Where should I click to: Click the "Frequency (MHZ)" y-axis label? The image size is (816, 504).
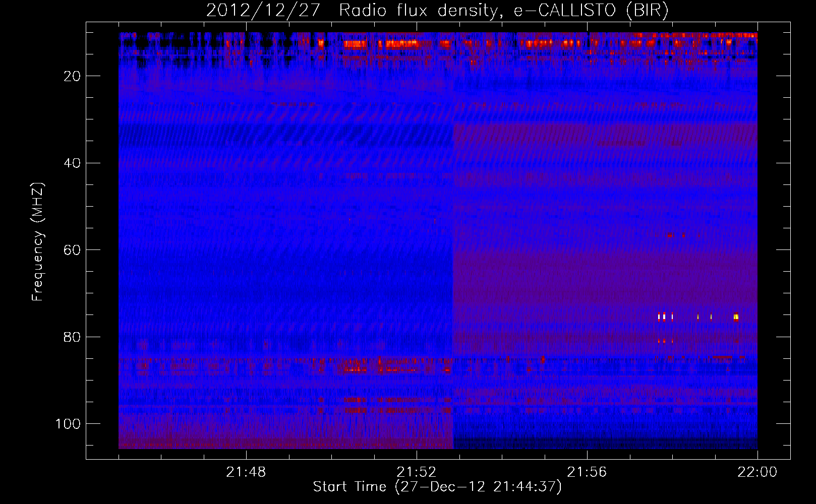click(x=38, y=242)
